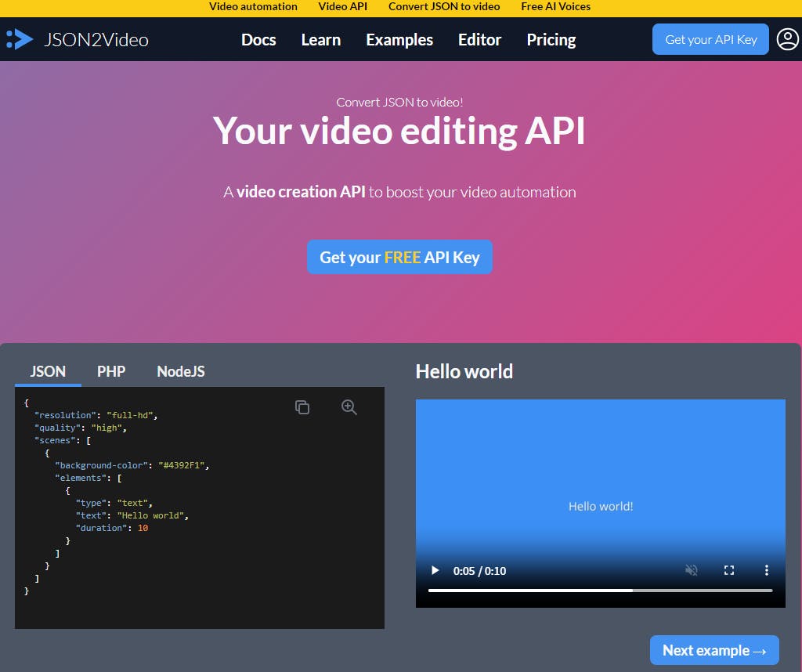Open the Video API link

coord(343,6)
